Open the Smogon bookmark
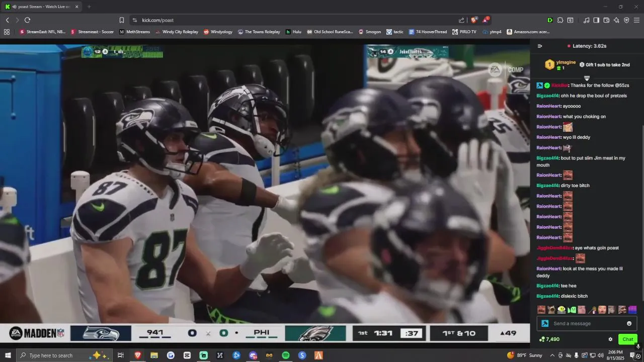The height and width of the screenshot is (362, 644). [369, 32]
